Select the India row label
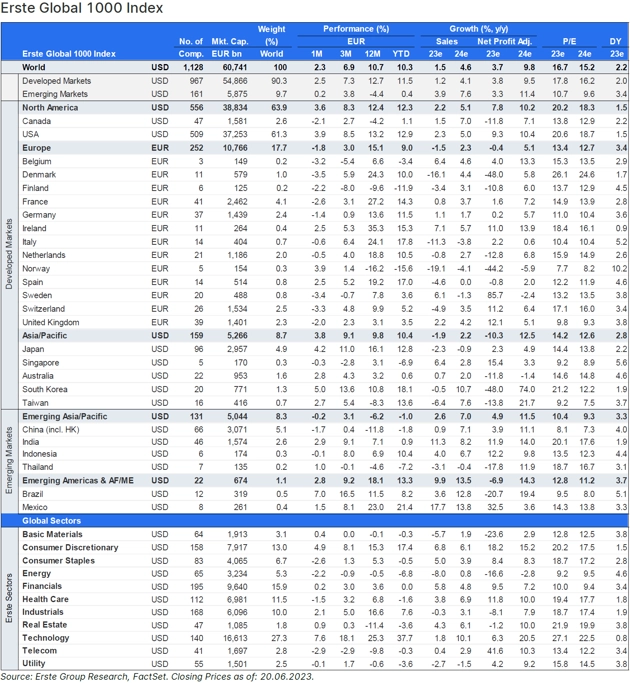The image size is (630, 683). click(x=30, y=442)
